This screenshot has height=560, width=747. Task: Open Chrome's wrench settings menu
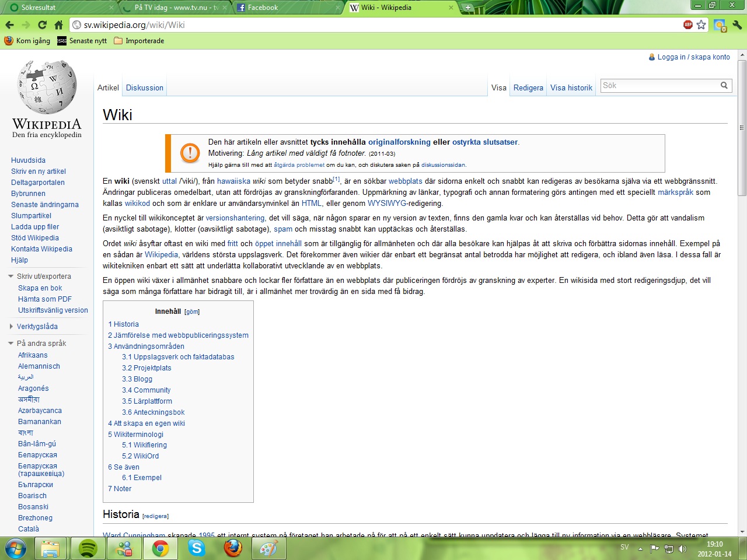click(x=737, y=24)
